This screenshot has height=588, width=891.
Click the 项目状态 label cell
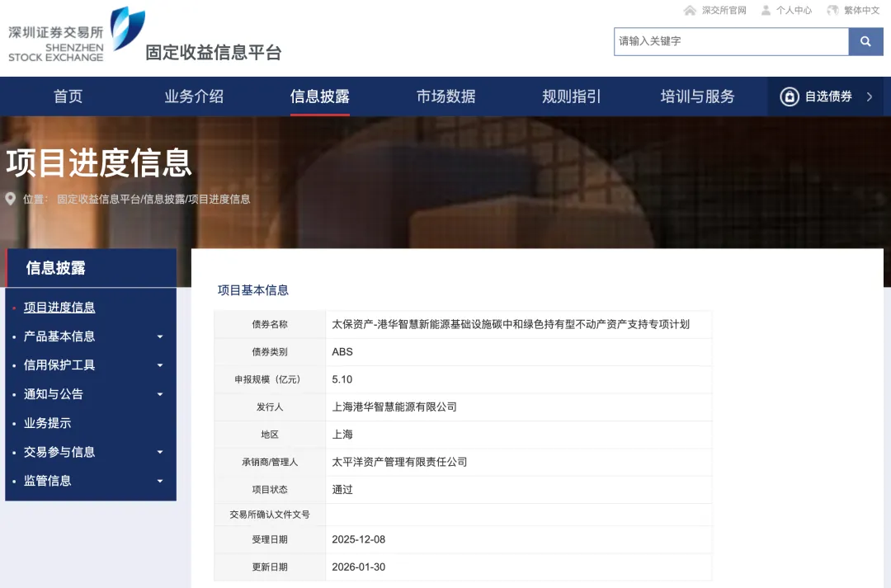point(270,490)
